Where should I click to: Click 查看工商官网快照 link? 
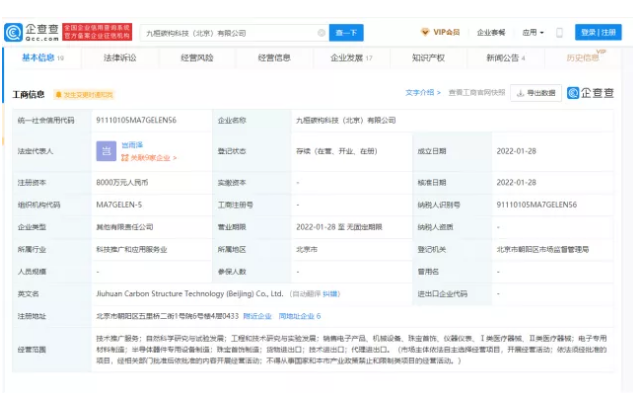tap(477, 92)
